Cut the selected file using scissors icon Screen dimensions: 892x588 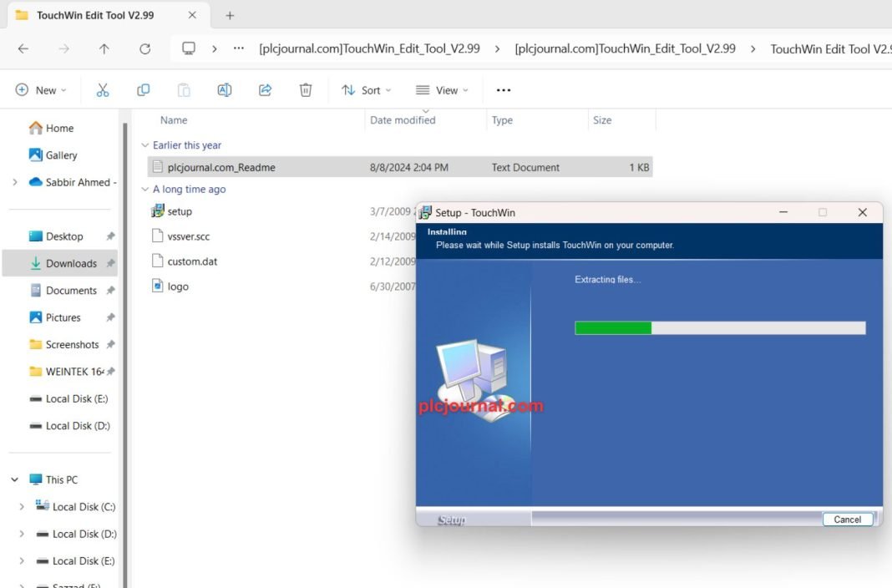pos(102,89)
